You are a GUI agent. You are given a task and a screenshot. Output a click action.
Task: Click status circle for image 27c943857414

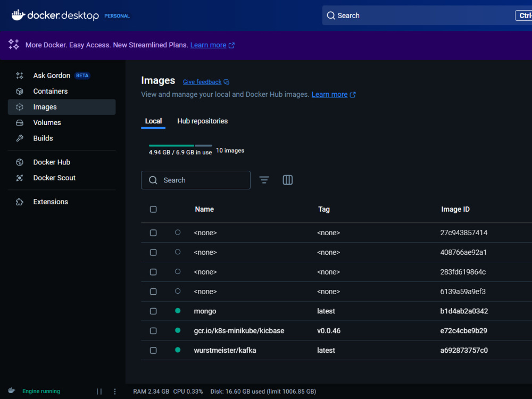(178, 232)
